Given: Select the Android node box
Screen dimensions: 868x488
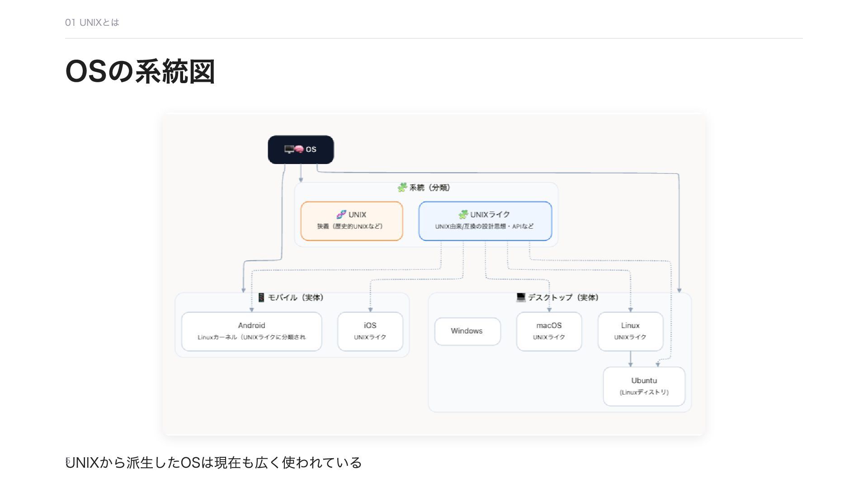Looking at the screenshot, I should tap(251, 331).
